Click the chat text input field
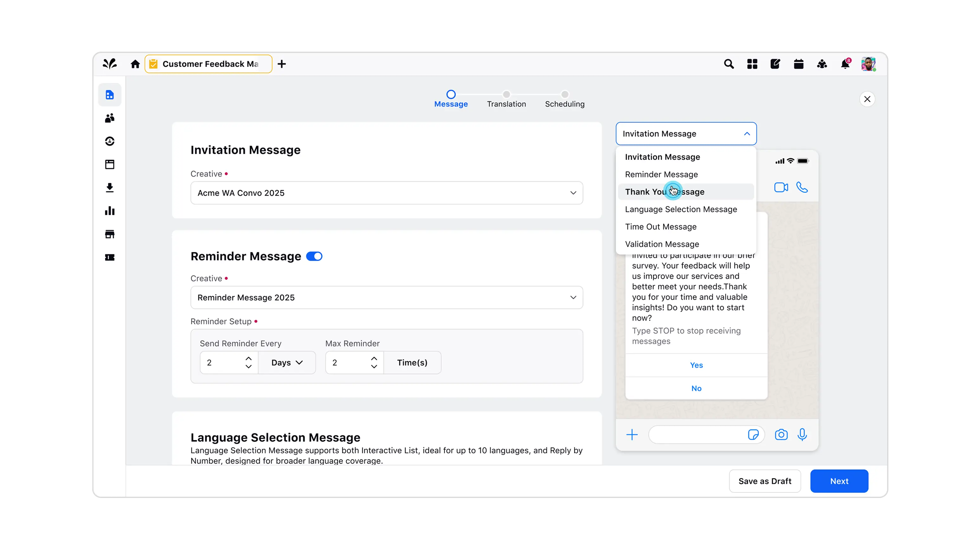980x549 pixels. 697,435
